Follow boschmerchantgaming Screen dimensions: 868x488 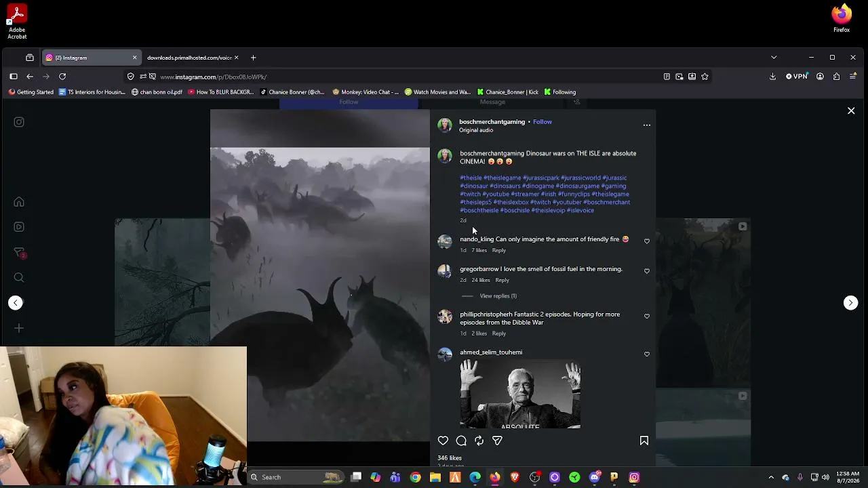click(542, 122)
